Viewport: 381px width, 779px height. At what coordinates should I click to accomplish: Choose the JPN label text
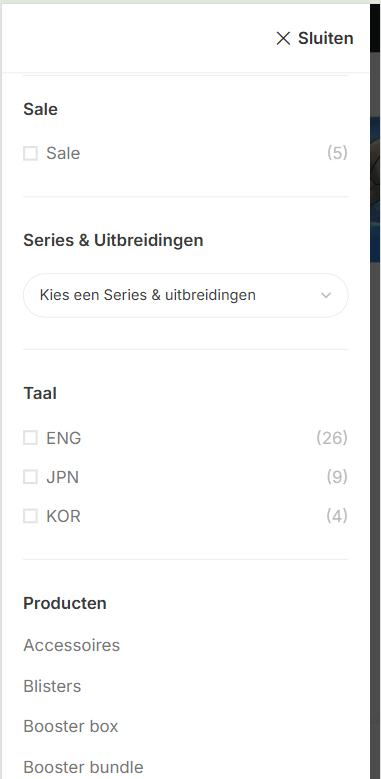click(63, 477)
